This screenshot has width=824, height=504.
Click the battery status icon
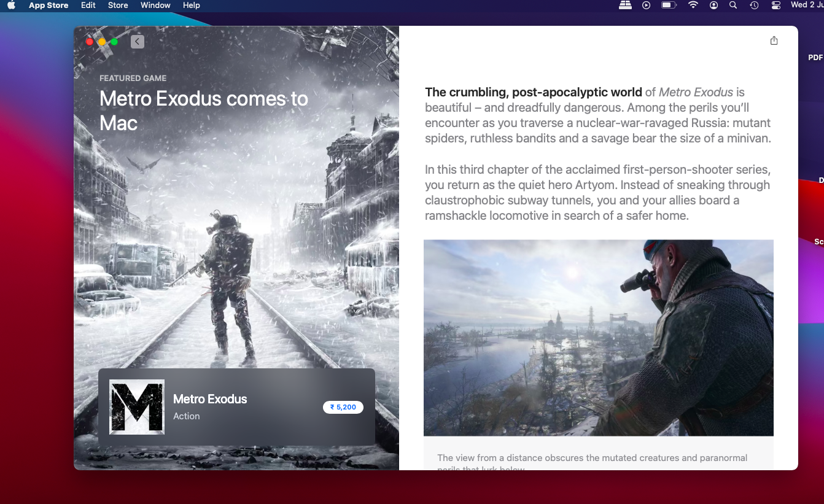(x=669, y=5)
